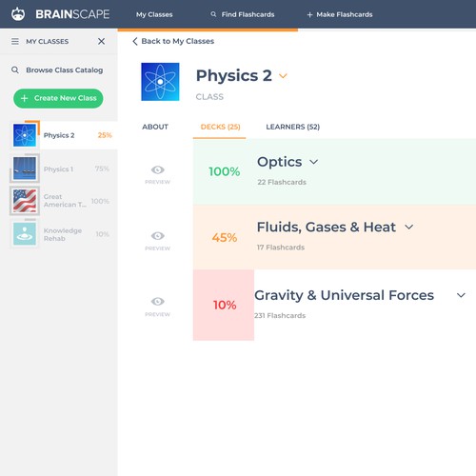Open the Great American flag class thumbnail
The height and width of the screenshot is (476, 476).
[x=25, y=201]
